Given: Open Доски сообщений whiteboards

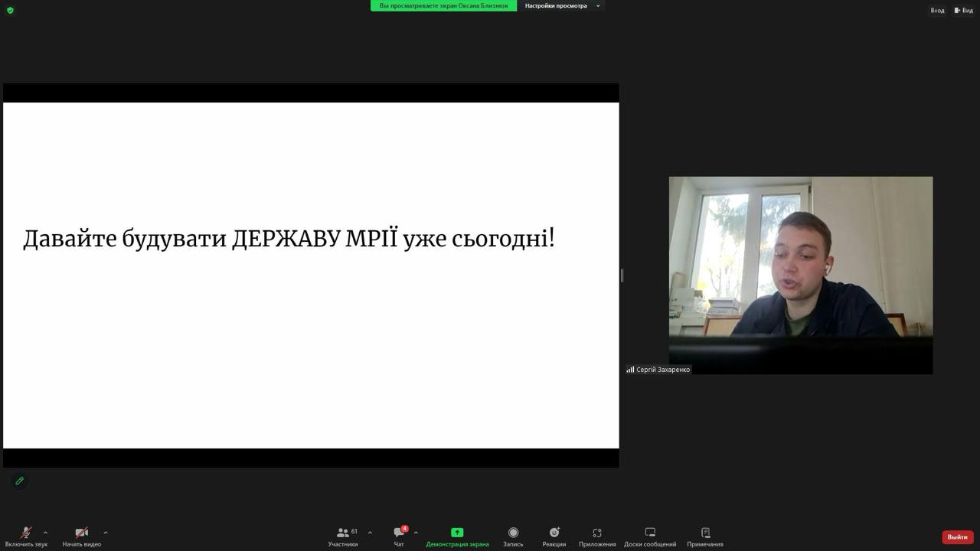Looking at the screenshot, I should [x=650, y=536].
